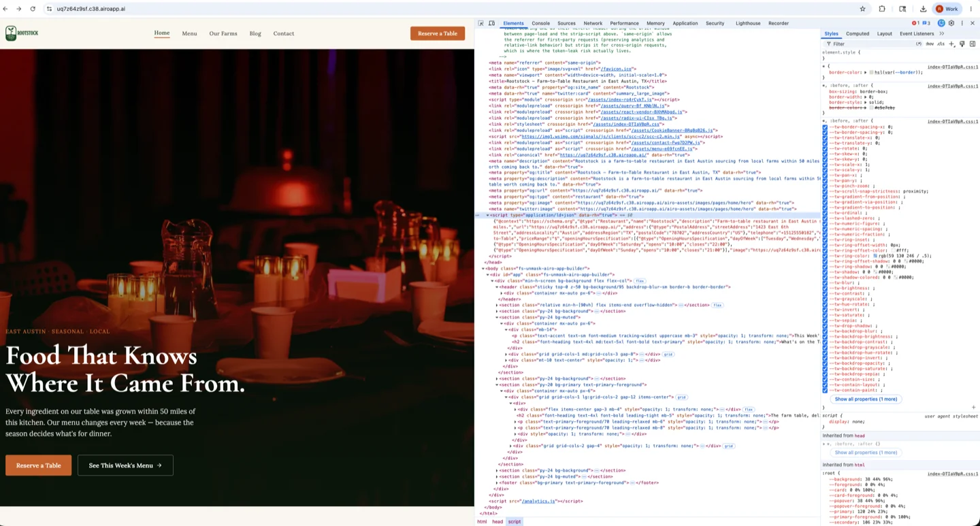The width and height of the screenshot is (980, 526).
Task: Uncheck the --tw-translate-x property
Action: tap(826, 137)
